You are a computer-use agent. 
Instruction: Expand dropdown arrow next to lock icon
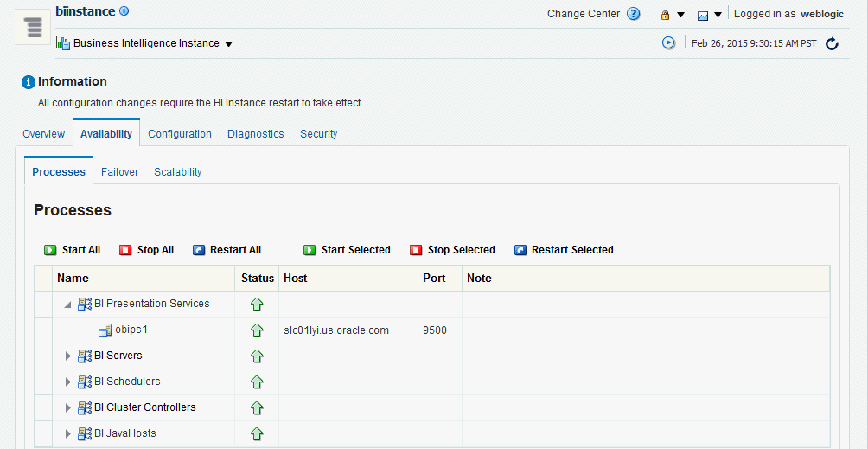pos(681,15)
